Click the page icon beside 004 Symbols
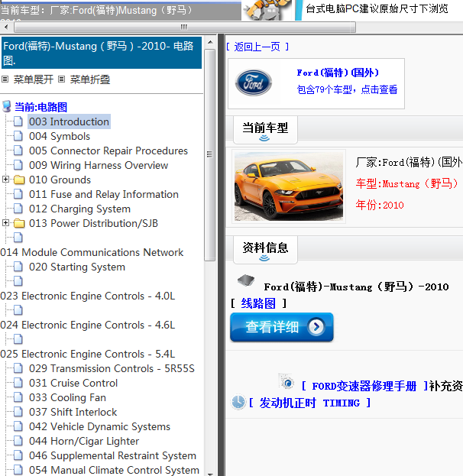 pyautogui.click(x=18, y=136)
